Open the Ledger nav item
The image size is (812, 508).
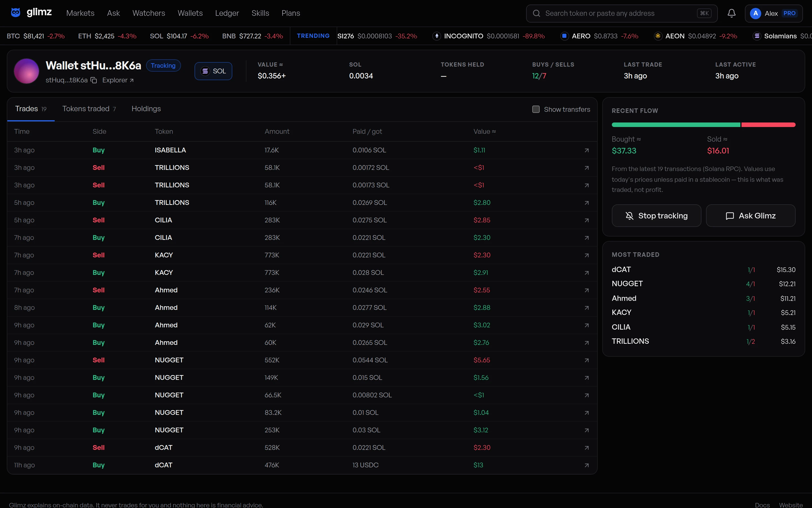click(227, 13)
